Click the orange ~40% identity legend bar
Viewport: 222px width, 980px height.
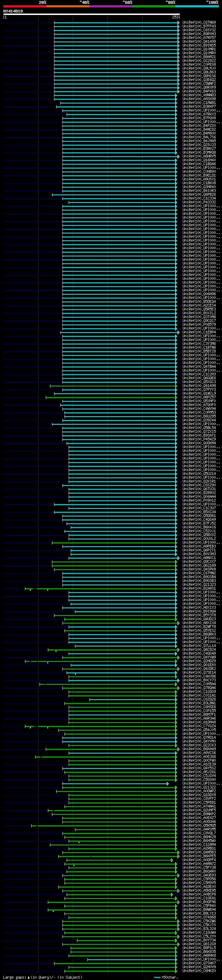(68, 6)
